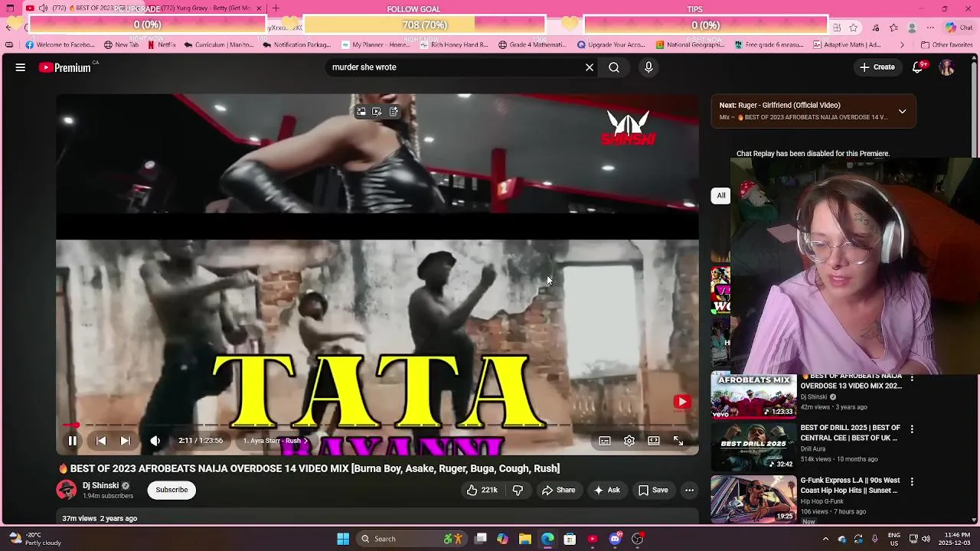The width and height of the screenshot is (980, 551).
Task: Open the YouTube guide hamburger menu
Action: [x=21, y=67]
